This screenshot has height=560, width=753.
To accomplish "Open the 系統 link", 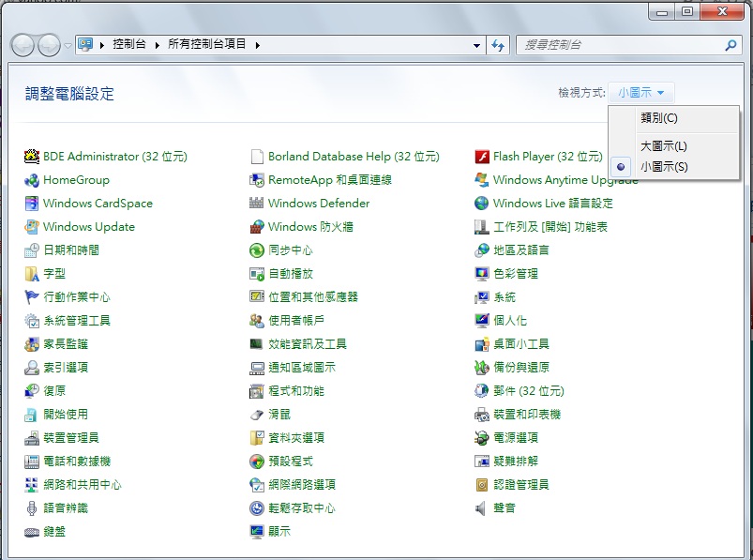I will point(505,297).
